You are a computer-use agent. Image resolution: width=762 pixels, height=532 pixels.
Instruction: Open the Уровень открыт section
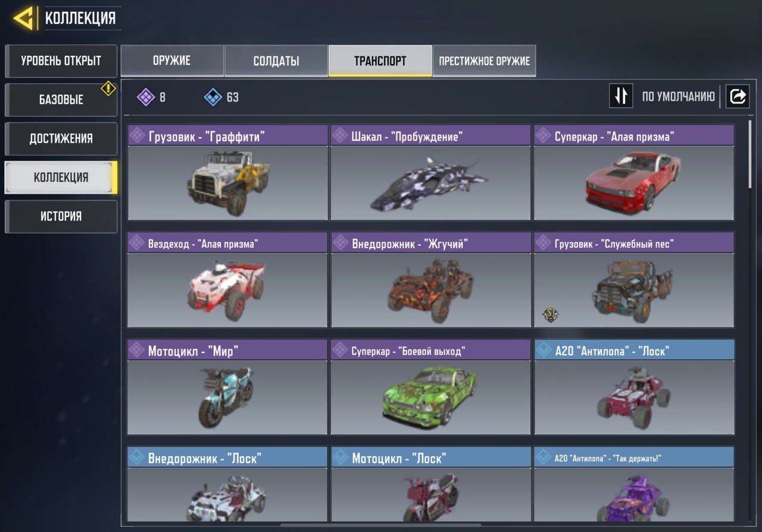click(x=61, y=61)
